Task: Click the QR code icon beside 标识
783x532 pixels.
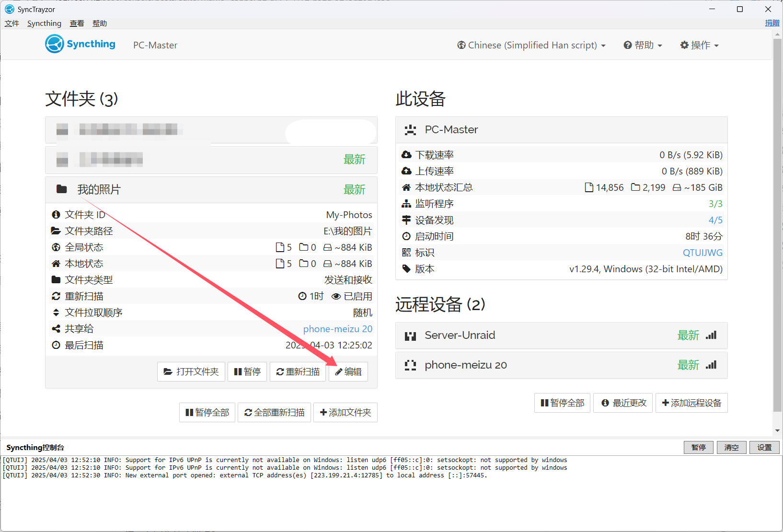Action: (406, 253)
